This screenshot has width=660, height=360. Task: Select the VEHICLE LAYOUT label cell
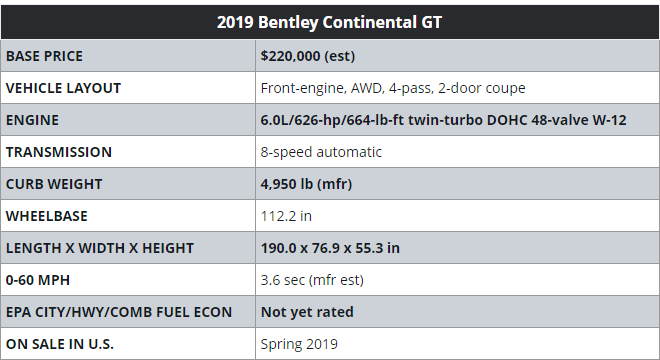pos(128,88)
